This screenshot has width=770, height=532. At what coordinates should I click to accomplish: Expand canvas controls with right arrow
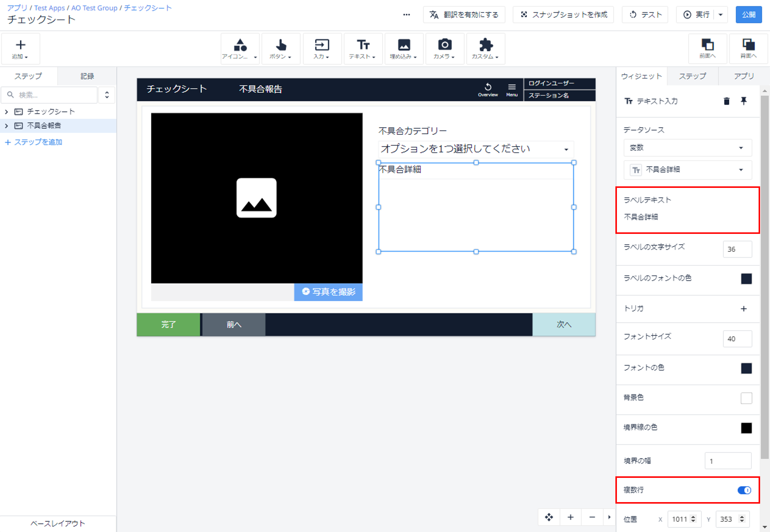(609, 517)
